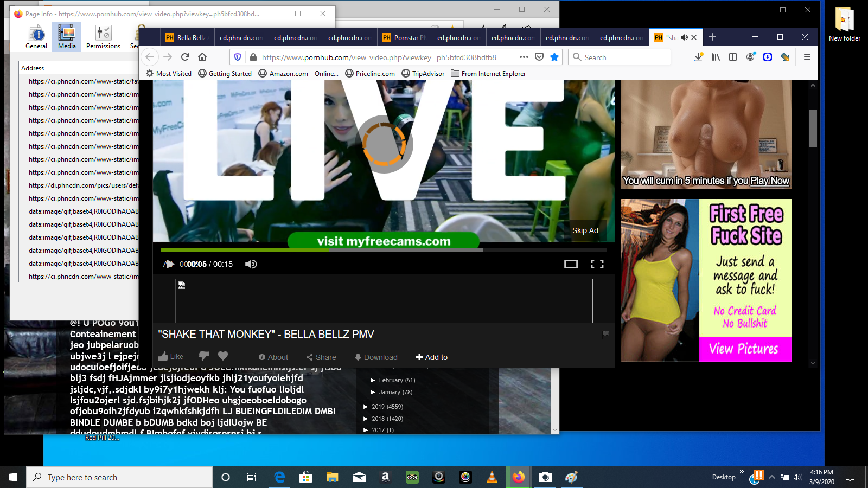The image size is (868, 488).
Task: Switch to the first ed.phncdn.com tab
Action: pos(458,37)
